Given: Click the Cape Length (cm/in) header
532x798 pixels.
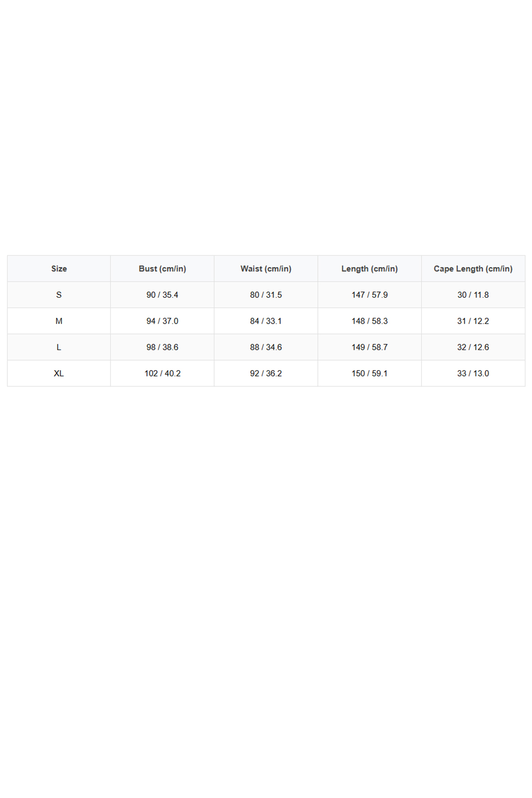Looking at the screenshot, I should tap(473, 268).
